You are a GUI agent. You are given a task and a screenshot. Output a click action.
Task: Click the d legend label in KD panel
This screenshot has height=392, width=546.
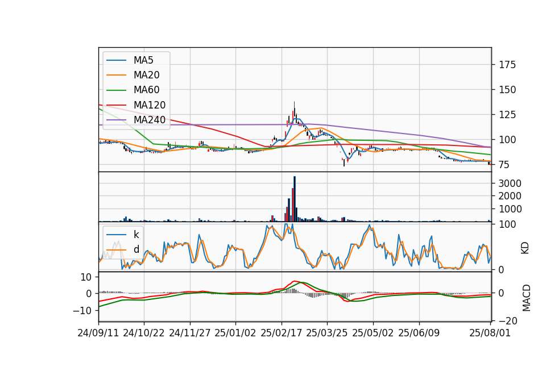136,249
